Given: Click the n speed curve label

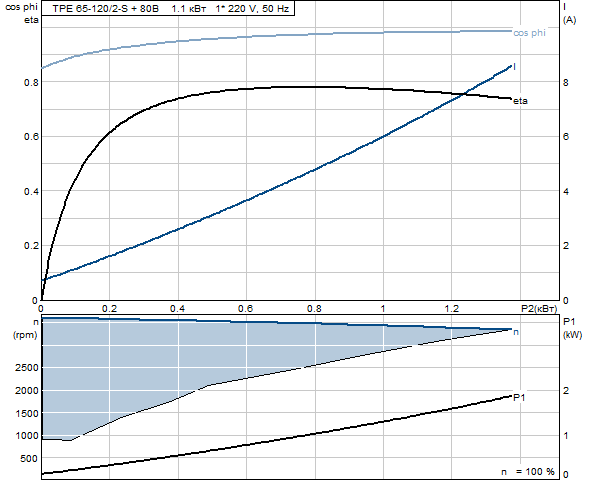Looking at the screenshot, I should coord(516,332).
